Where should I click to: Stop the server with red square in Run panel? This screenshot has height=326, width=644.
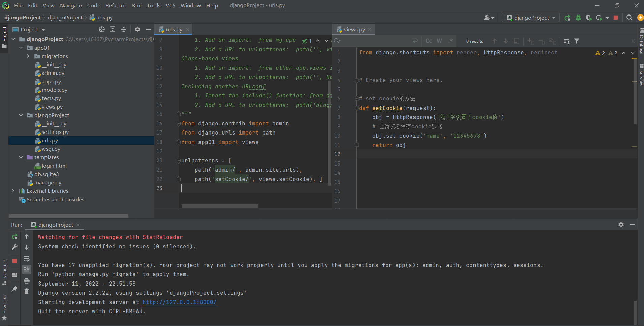(14, 261)
